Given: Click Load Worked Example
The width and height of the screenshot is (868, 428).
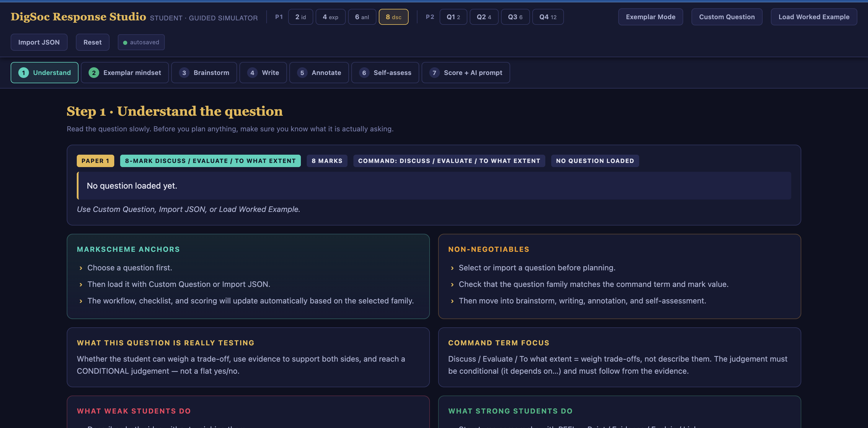Looking at the screenshot, I should click(814, 17).
